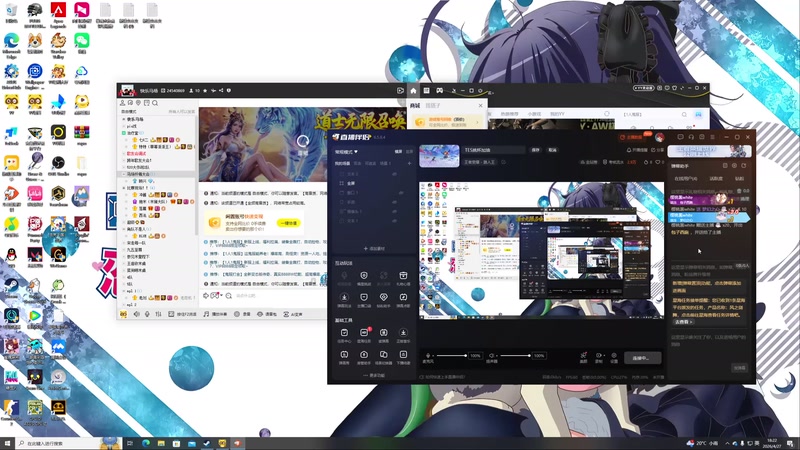Click the record icon in the stream control bar
800x450 pixels.
pos(599,356)
